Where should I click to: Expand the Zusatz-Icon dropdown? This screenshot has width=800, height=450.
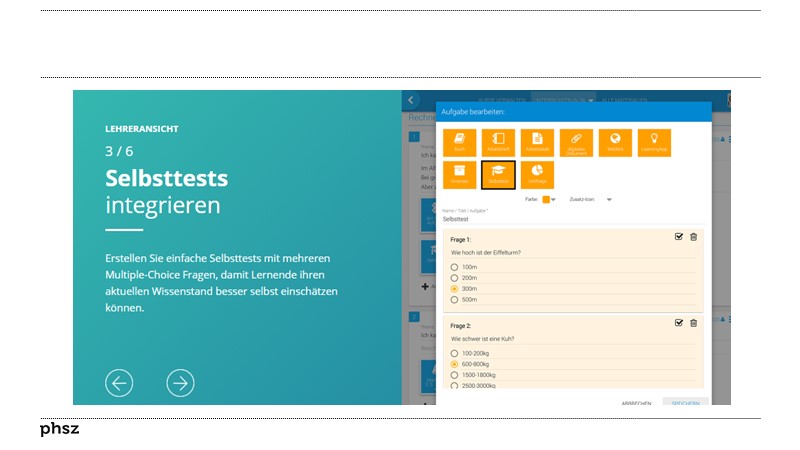(x=609, y=199)
